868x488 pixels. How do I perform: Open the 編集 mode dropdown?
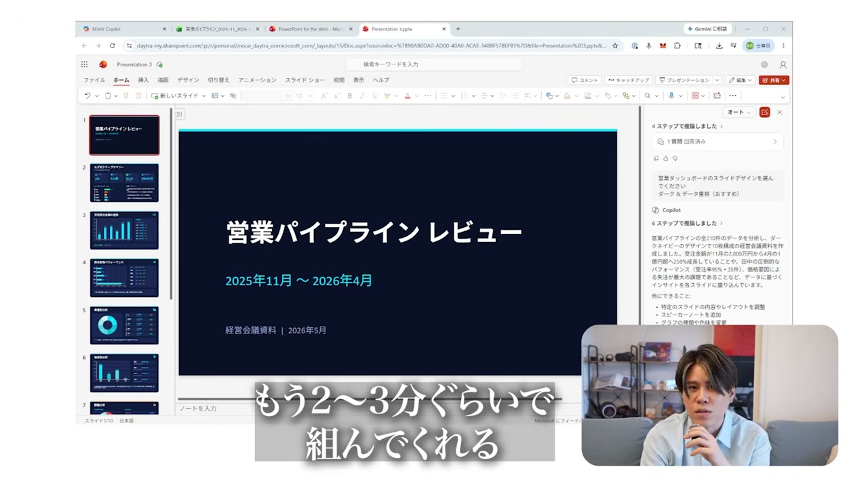click(741, 80)
